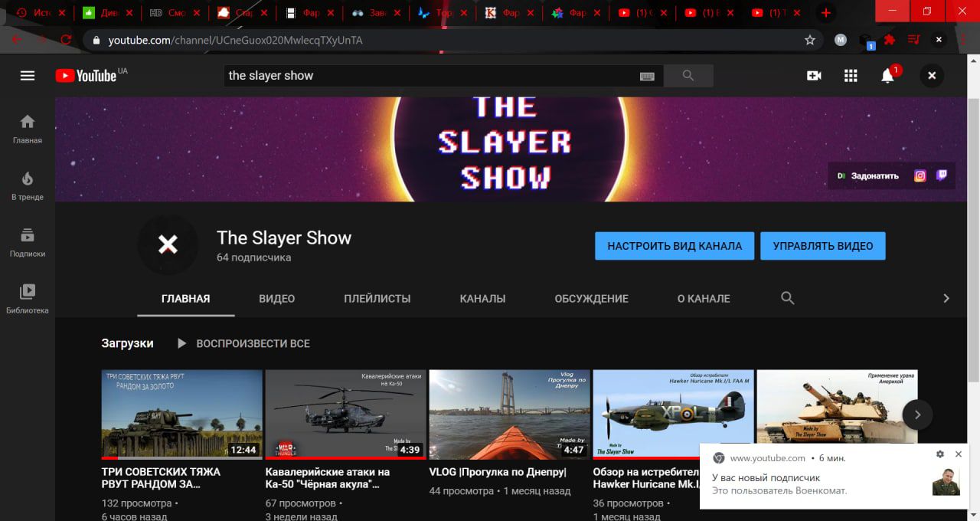
Task: Open Библиотека in the sidebar
Action: pyautogui.click(x=28, y=299)
